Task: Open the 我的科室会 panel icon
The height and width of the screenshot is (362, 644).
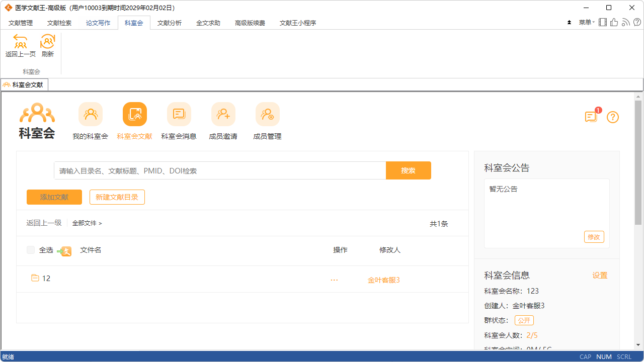Action: tap(91, 114)
